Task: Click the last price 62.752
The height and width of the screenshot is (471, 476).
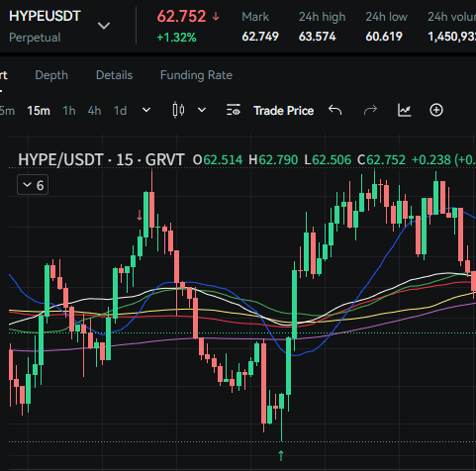Action: pos(181,17)
